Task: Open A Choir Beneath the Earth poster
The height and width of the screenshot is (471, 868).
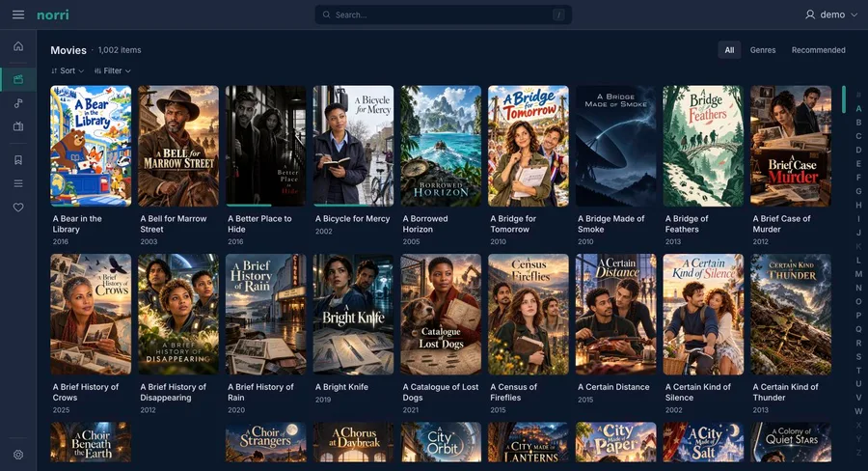Action: 91,442
